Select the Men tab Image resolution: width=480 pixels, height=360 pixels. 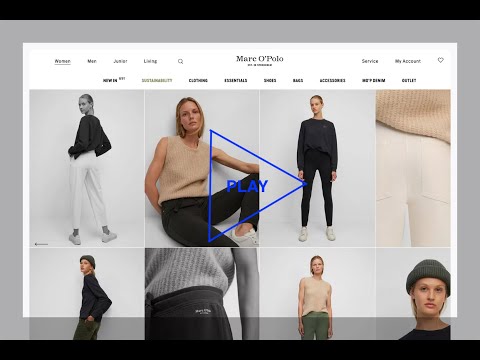(x=92, y=61)
